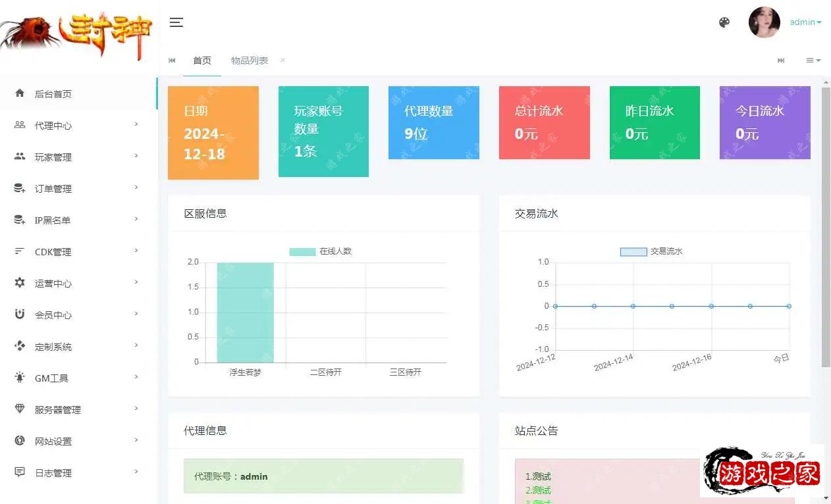Click the 服务器管理 diamond icon

(20, 409)
